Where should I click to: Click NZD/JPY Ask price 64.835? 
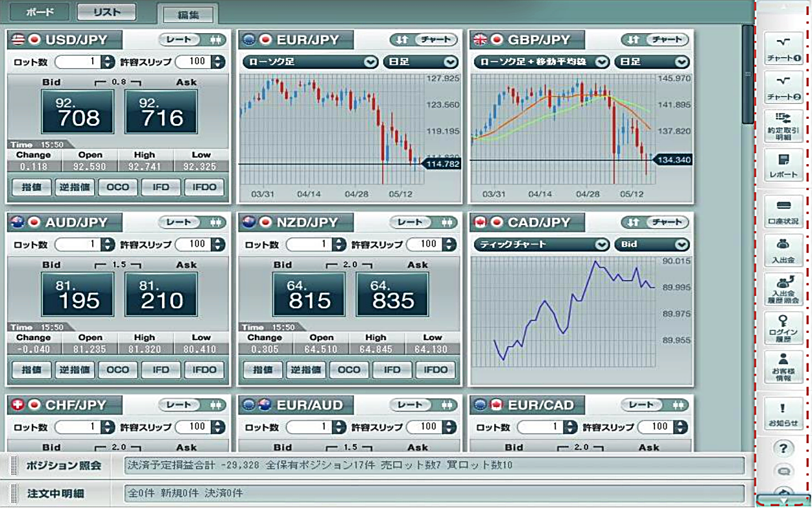392,295
